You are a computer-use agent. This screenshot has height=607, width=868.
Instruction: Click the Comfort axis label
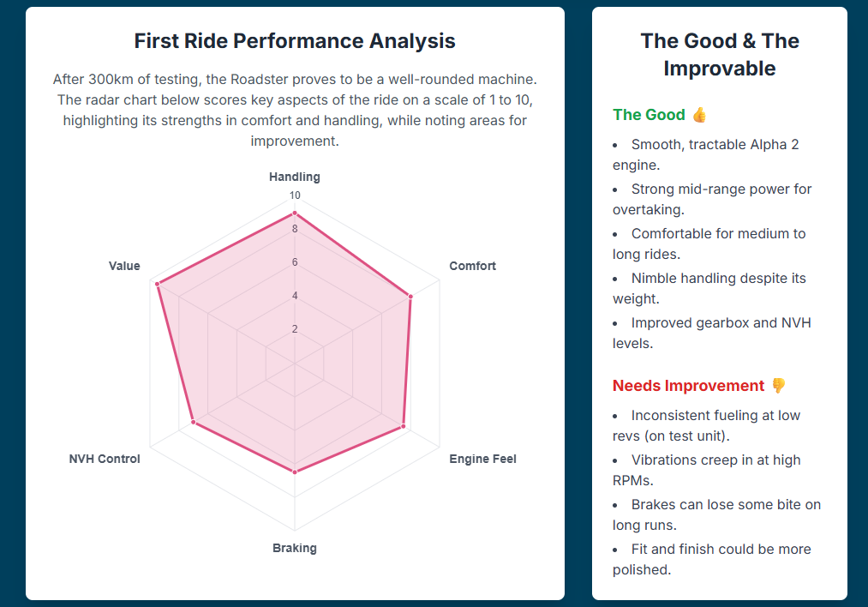click(x=472, y=266)
